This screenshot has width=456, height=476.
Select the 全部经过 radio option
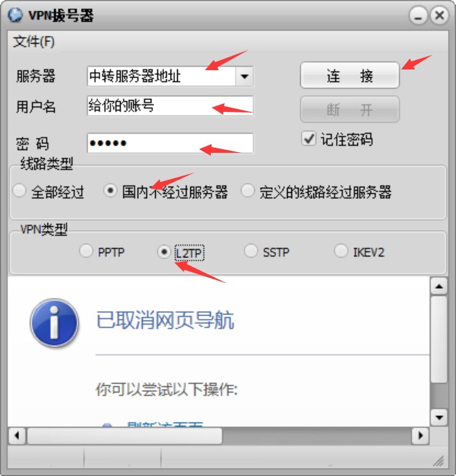[x=19, y=191]
